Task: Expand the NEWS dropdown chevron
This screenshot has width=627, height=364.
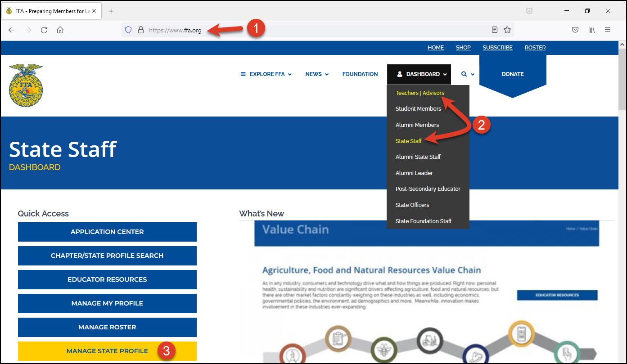Action: pos(327,74)
